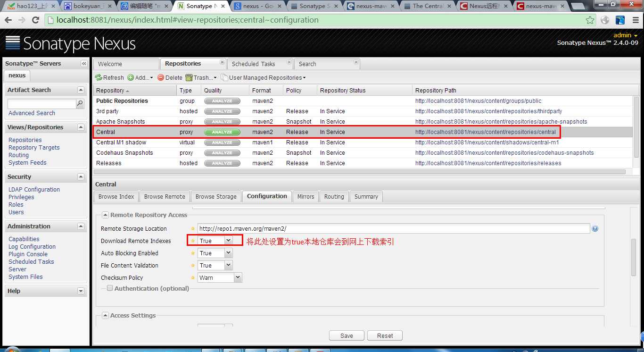
Task: Open the thirdparty repository path link
Action: pyautogui.click(x=488, y=111)
